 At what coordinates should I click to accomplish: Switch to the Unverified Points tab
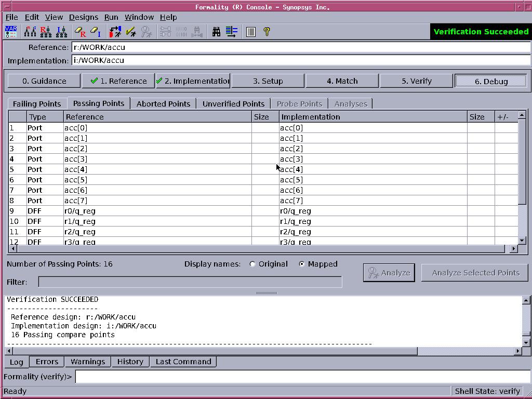coord(233,104)
